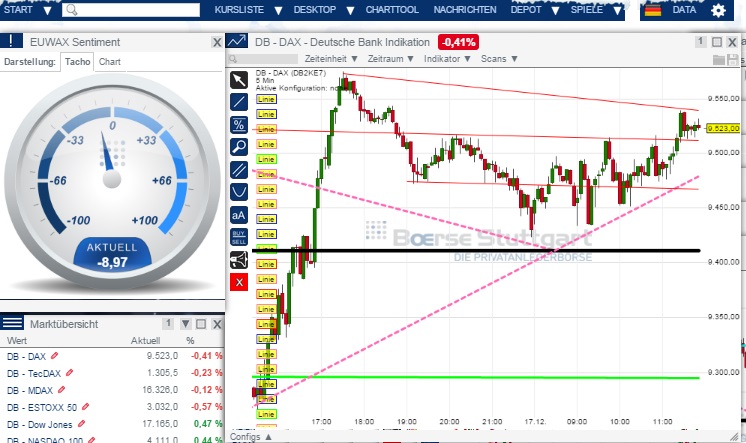Open the DB - ESTOXX 50 row link
The height and width of the screenshot is (443, 746).
[42, 407]
